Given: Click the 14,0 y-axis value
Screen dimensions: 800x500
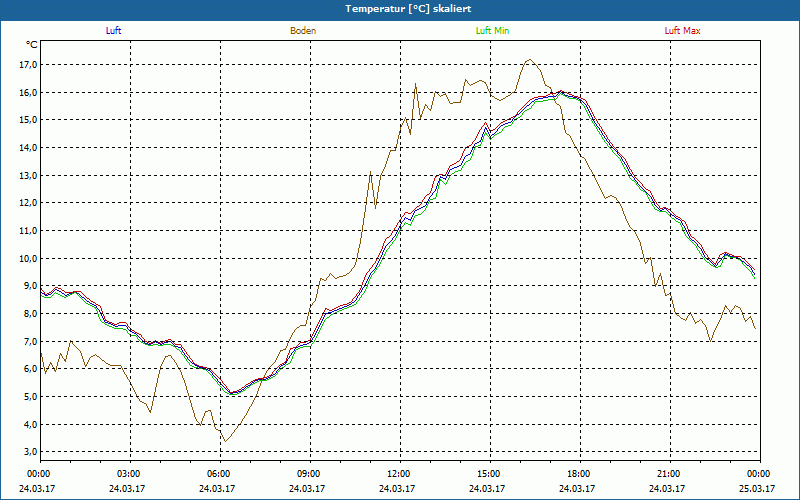Looking at the screenshot, I should tap(29, 147).
